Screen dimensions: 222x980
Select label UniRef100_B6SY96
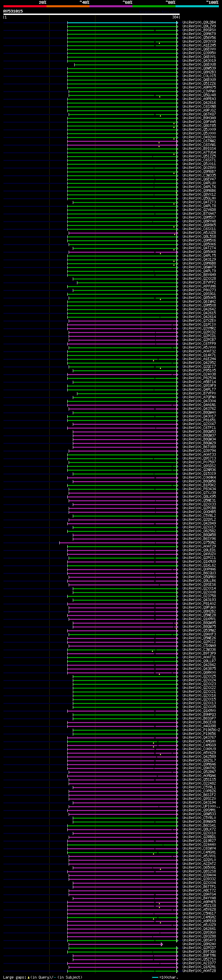pos(199,539)
